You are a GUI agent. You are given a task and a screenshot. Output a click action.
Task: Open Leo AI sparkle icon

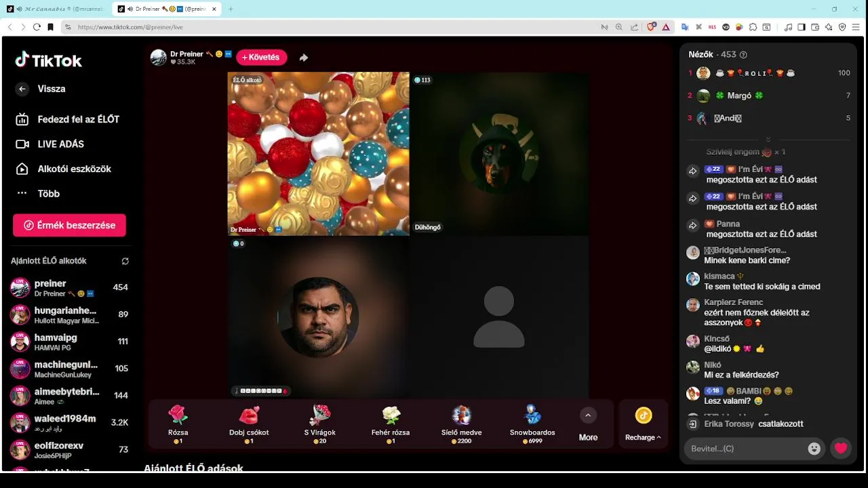829,27
